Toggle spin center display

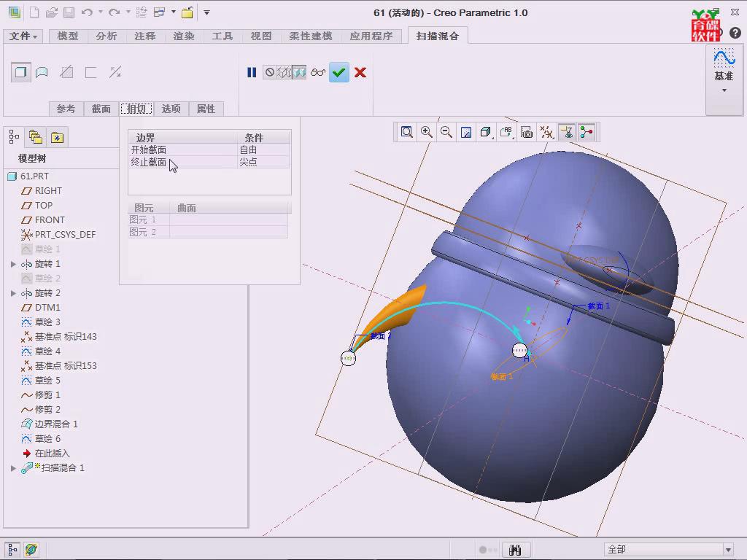pos(587,132)
